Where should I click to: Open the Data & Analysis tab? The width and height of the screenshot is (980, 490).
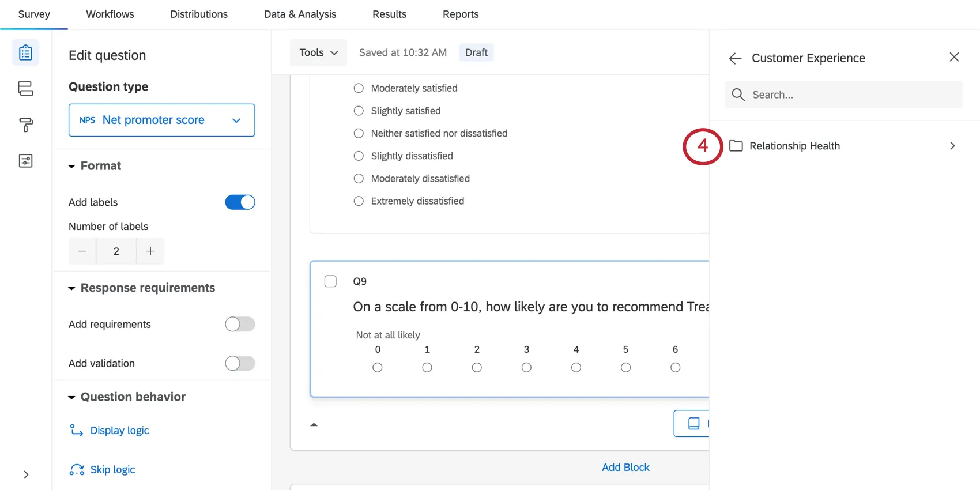coord(300,14)
